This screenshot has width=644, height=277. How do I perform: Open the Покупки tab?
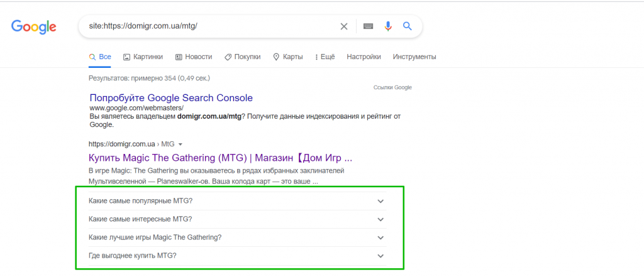242,57
